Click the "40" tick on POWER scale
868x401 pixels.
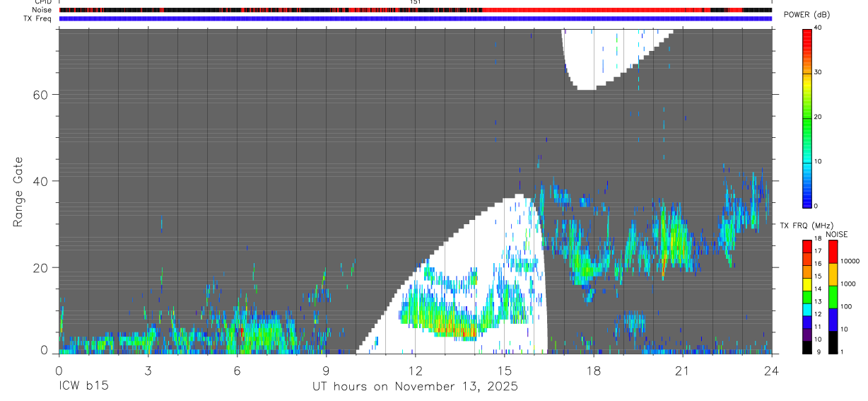(x=819, y=28)
